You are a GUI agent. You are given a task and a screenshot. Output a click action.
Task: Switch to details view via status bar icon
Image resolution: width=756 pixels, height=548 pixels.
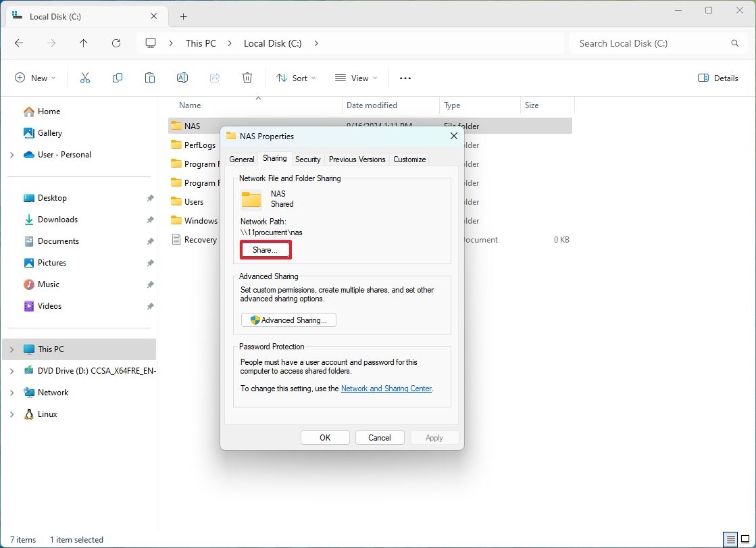pos(730,539)
